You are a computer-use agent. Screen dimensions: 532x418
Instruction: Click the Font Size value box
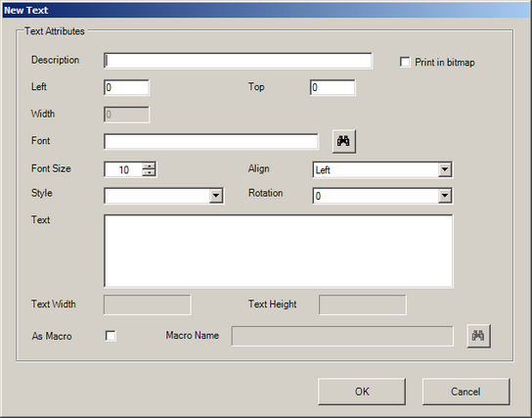pyautogui.click(x=123, y=169)
